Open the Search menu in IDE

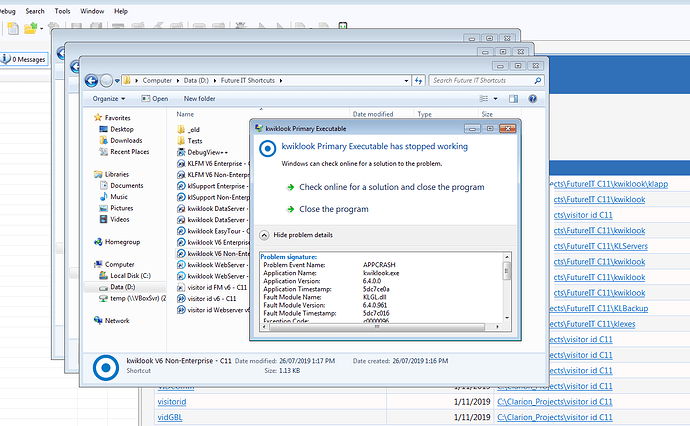[x=35, y=11]
